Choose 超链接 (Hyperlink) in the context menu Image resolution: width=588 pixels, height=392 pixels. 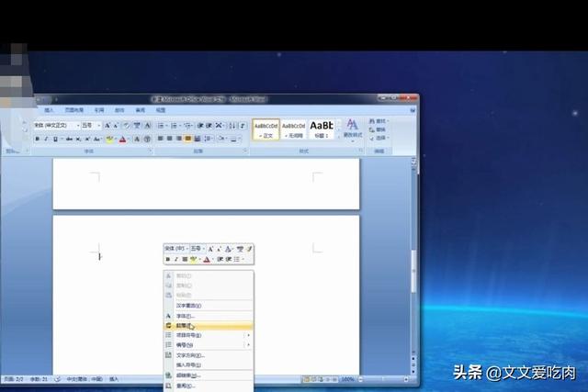click(209, 375)
